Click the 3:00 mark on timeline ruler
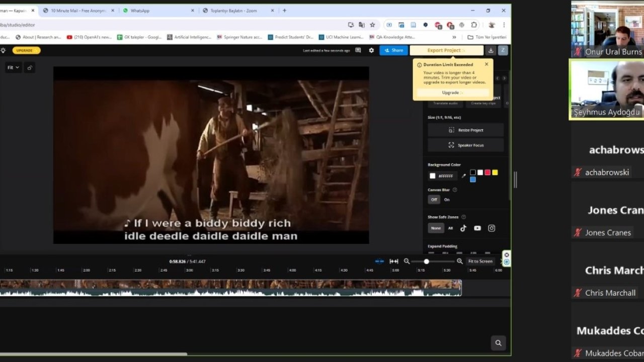Screen dimensions: 644x362 tap(189, 270)
